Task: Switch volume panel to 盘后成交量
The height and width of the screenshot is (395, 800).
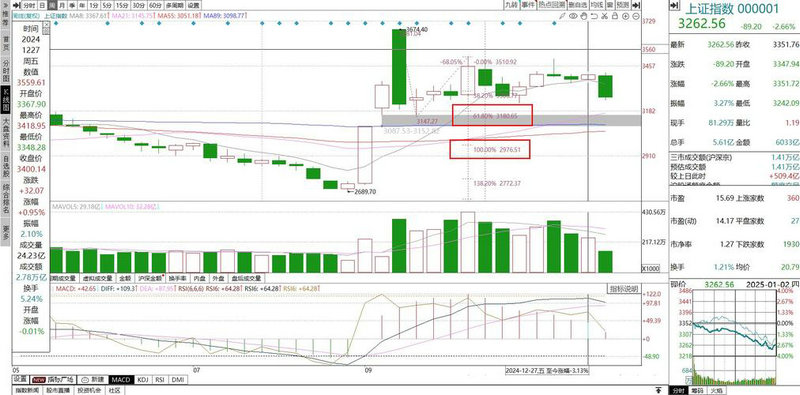Action: (246, 279)
